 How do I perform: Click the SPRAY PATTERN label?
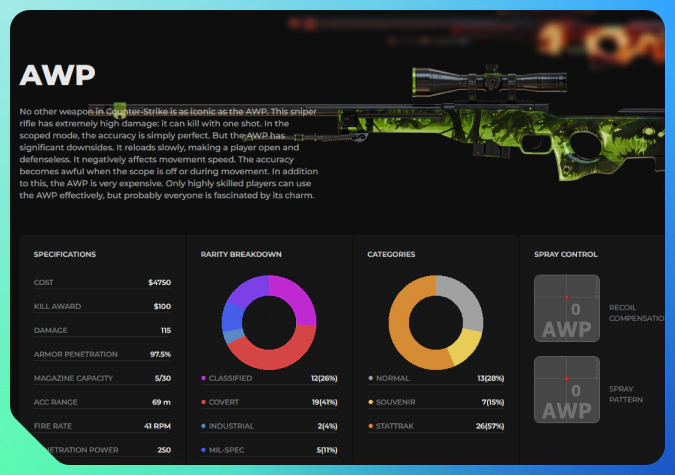[626, 394]
